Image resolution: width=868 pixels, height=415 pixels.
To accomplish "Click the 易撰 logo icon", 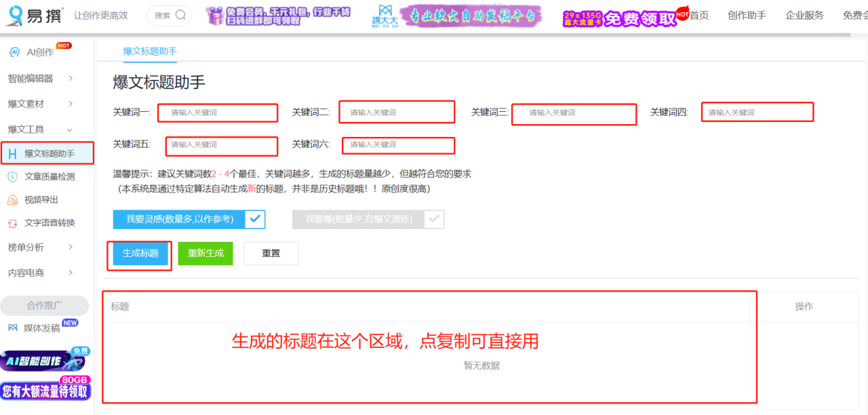I will point(15,16).
